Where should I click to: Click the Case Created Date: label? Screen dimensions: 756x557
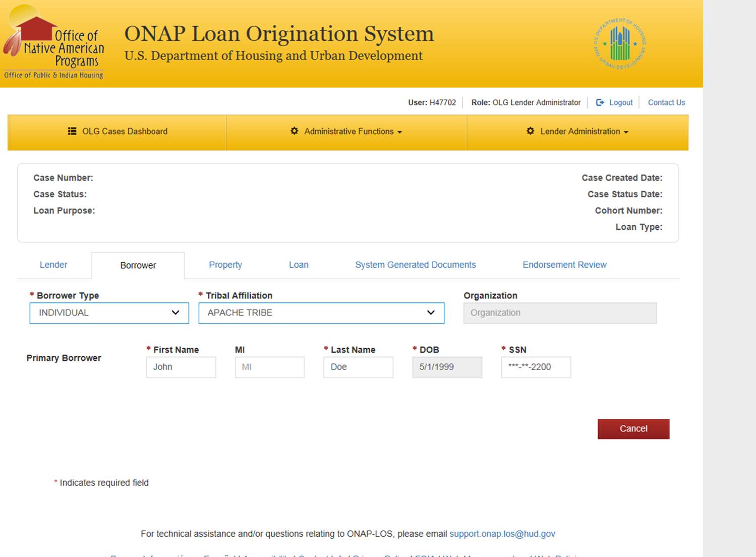(x=622, y=178)
